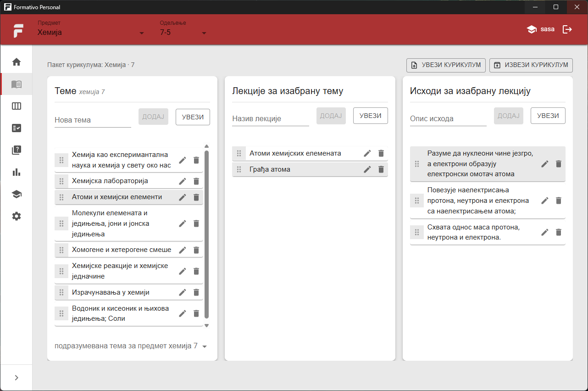The image size is (588, 391).
Task: Go to the Home page in sidebar
Action: pos(17,62)
